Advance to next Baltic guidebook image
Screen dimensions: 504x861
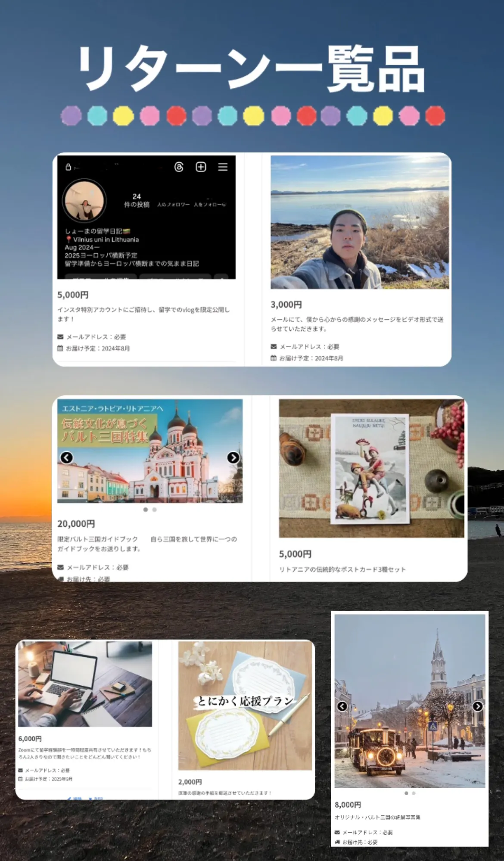pyautogui.click(x=233, y=457)
